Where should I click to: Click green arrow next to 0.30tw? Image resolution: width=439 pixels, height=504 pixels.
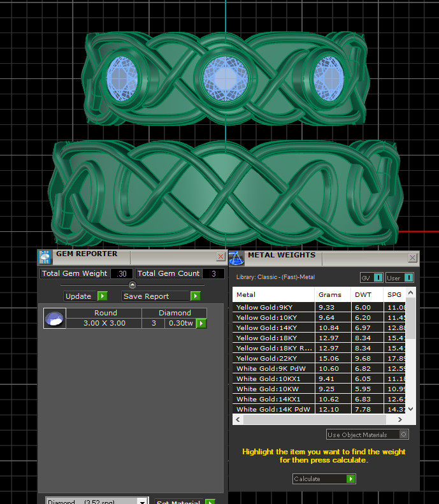(x=201, y=324)
